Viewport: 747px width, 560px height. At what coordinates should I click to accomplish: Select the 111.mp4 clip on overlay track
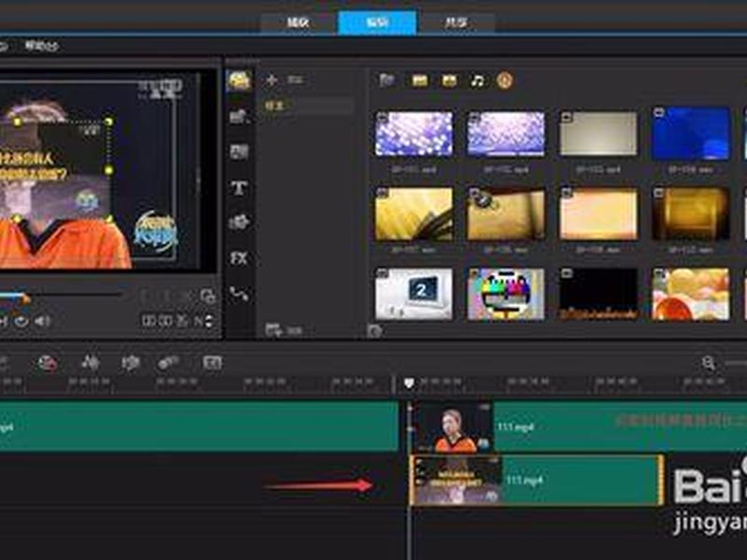click(536, 480)
